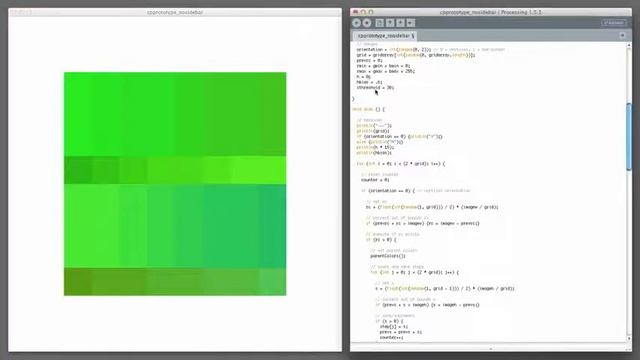This screenshot has height=360, width=640.
Task: Click the Export toolbar icon
Action: (411, 23)
